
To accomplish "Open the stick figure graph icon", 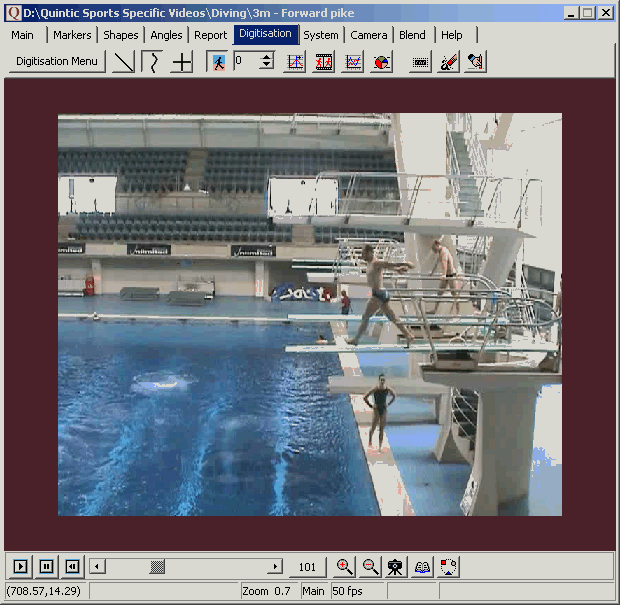I will 295,62.
